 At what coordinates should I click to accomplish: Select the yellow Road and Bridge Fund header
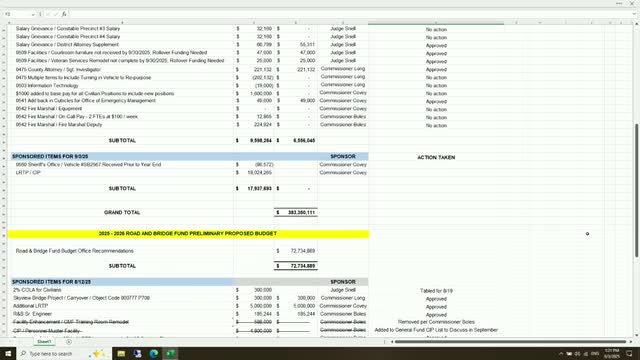188,233
